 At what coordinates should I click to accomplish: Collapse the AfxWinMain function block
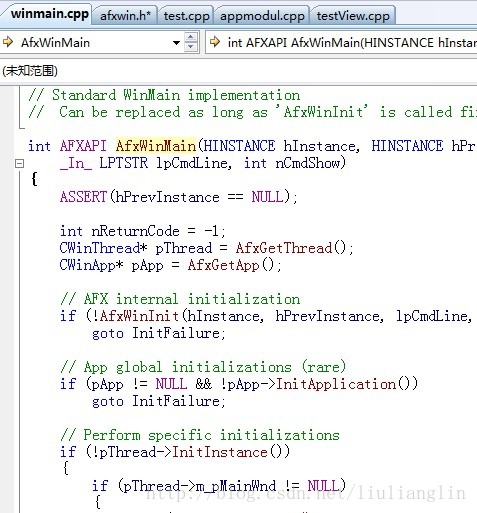(19, 163)
